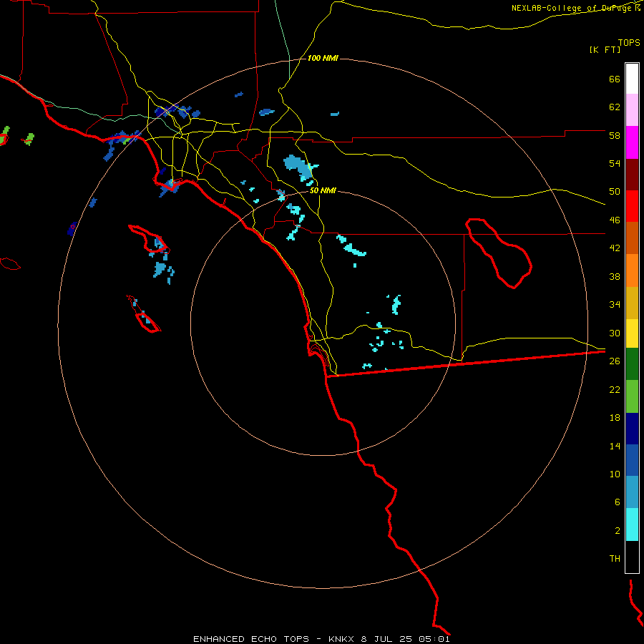The width and height of the screenshot is (644, 644).
Task: Select the dark green legend swatch
Action: (632, 364)
